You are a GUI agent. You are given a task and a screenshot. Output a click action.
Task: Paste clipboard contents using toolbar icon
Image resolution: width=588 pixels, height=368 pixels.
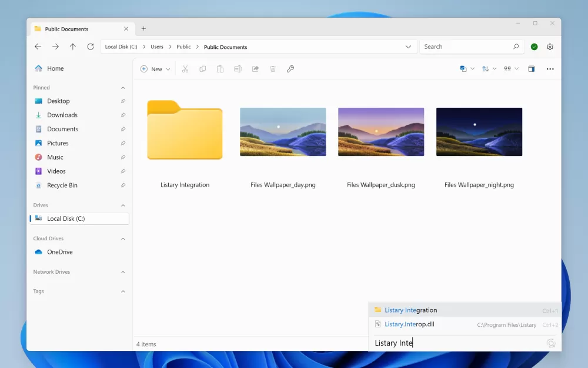[x=220, y=69]
